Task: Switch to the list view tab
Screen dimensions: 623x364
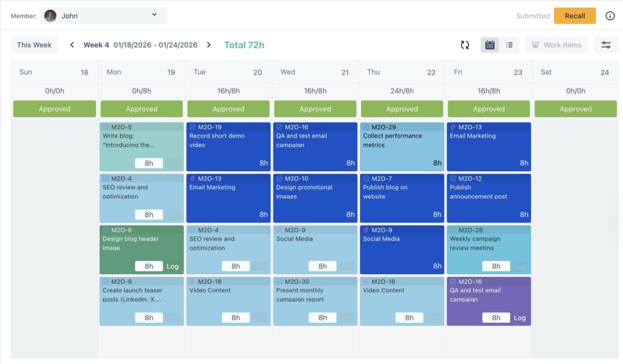Action: click(509, 44)
